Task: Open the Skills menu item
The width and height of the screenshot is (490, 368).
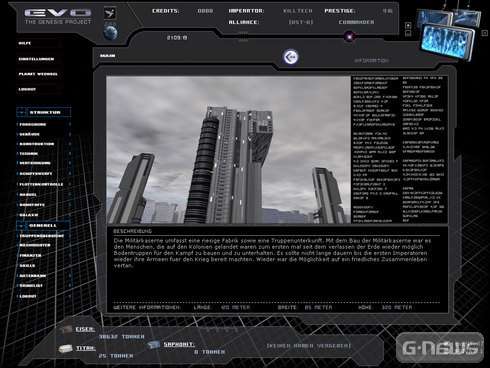Action: click(x=27, y=266)
